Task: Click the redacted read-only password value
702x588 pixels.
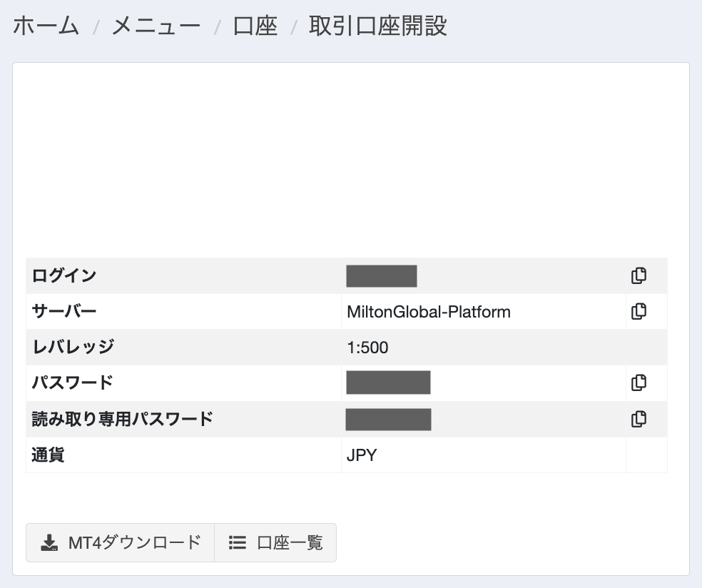Action: point(388,419)
